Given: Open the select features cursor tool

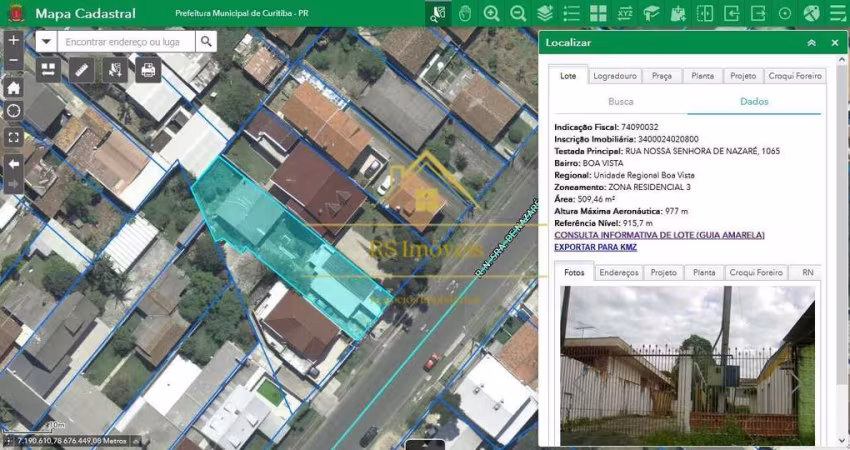Looking at the screenshot, I should point(115,70).
